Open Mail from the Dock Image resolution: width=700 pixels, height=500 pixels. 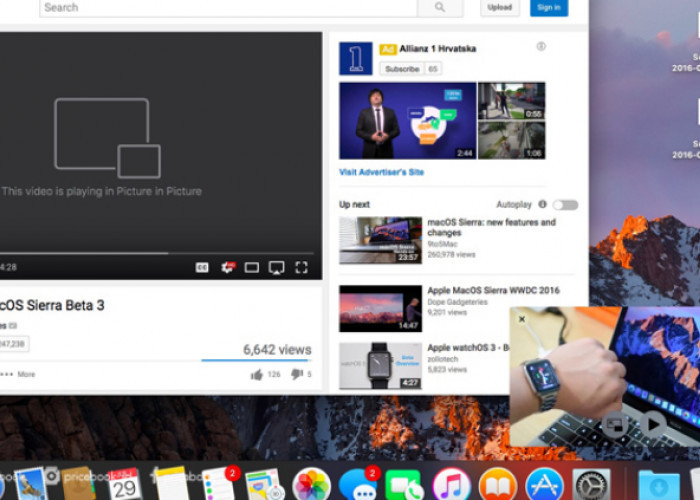(30, 484)
